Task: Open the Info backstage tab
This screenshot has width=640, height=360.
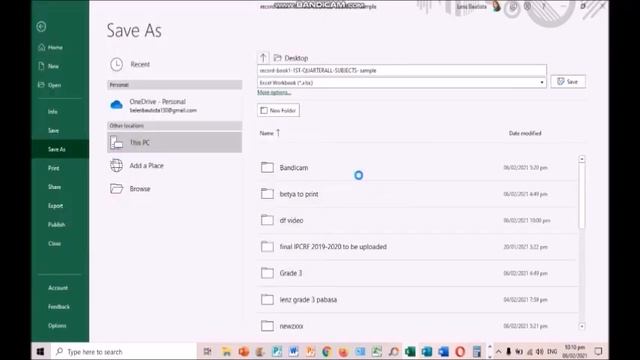Action: [60, 111]
